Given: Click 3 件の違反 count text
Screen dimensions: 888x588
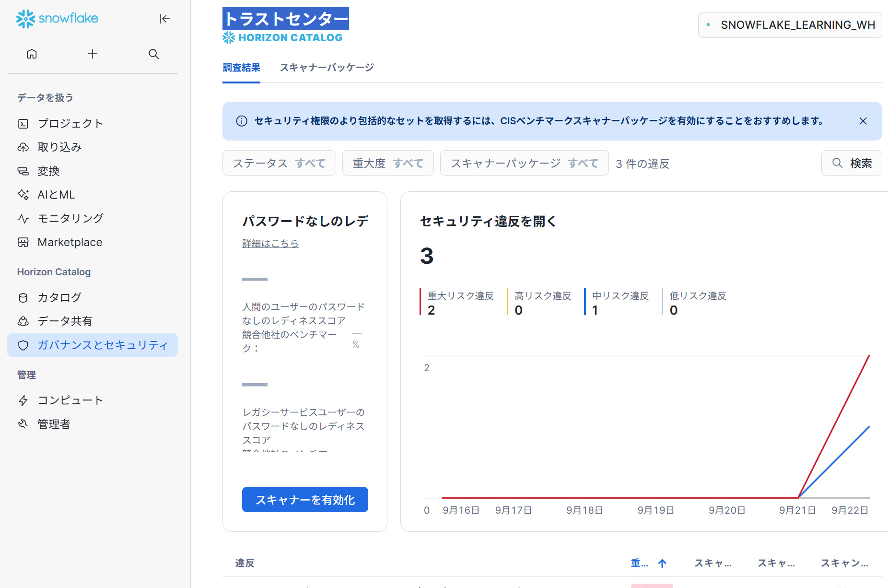Looking at the screenshot, I should click(643, 164).
